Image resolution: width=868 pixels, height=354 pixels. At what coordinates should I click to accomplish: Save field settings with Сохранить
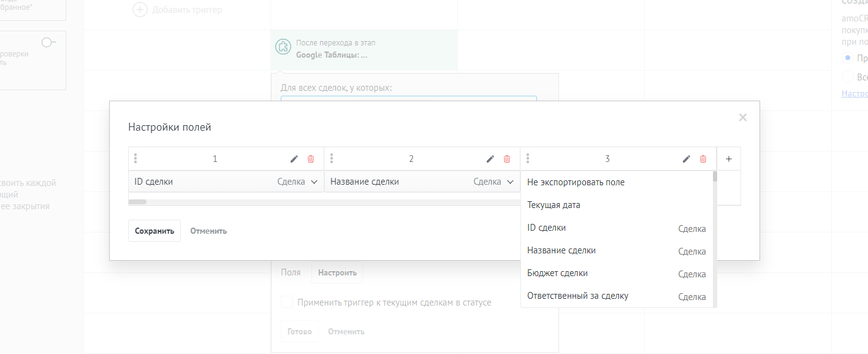[154, 231]
